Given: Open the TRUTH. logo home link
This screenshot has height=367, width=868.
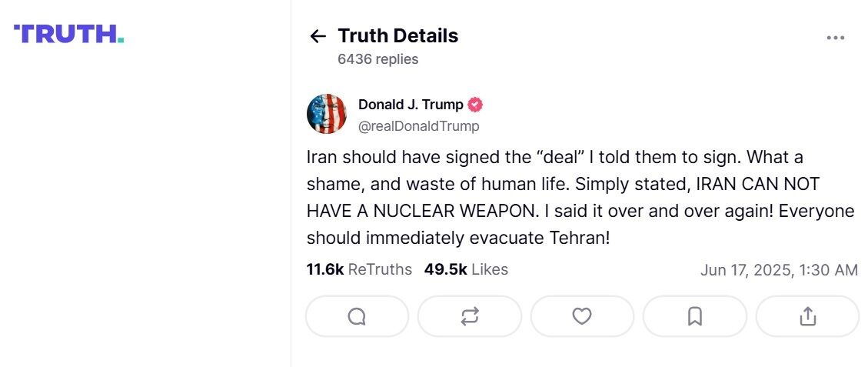Looking at the screenshot, I should [x=69, y=34].
